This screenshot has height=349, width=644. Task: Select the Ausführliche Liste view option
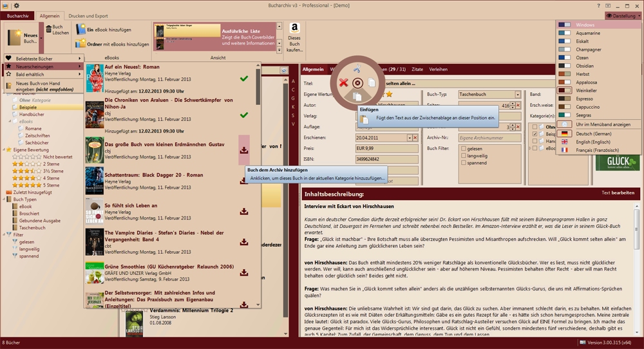point(214,37)
